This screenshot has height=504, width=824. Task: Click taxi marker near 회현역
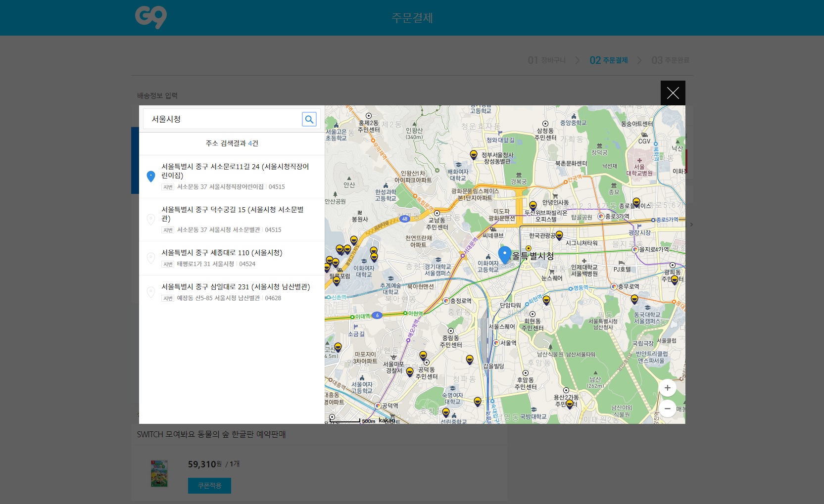tap(546, 300)
